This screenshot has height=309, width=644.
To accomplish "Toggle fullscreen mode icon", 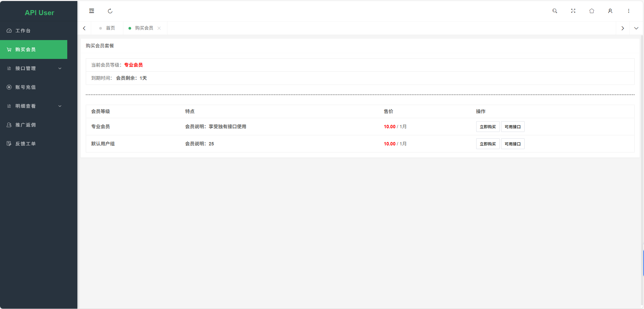I will (x=573, y=11).
